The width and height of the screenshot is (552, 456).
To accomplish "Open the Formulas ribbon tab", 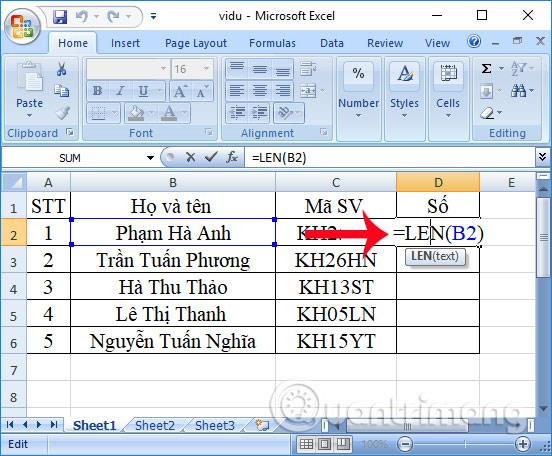I will coord(272,43).
